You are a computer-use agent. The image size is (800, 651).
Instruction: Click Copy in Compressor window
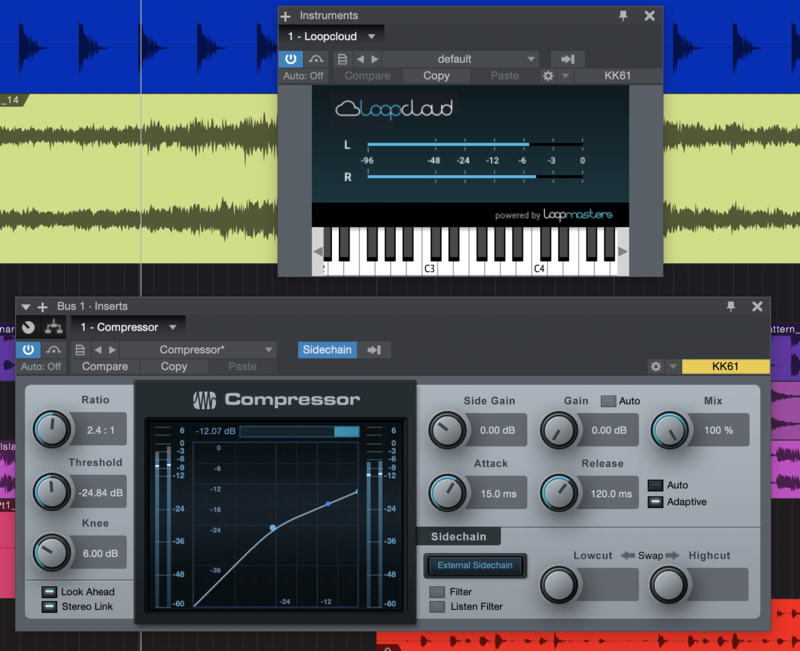coord(174,367)
